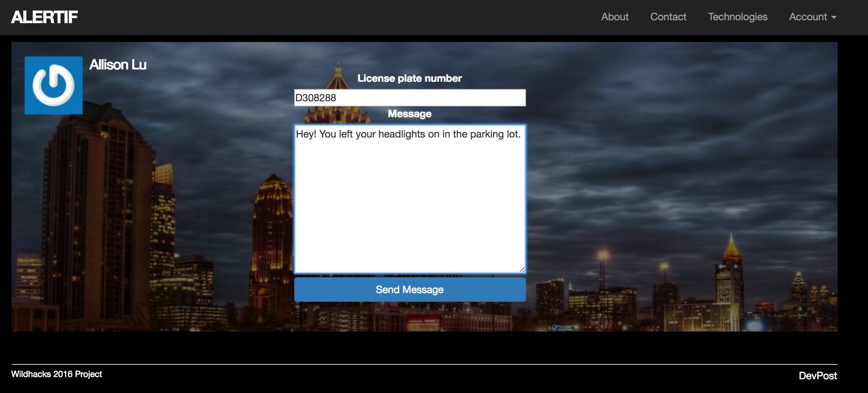This screenshot has height=393, width=868.
Task: Click the Allison Lu profile name
Action: click(x=118, y=65)
